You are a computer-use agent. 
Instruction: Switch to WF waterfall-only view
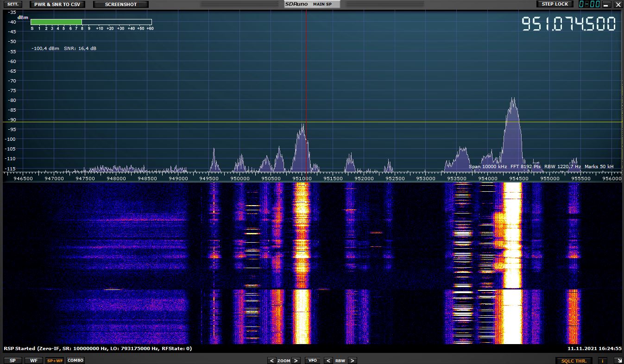pyautogui.click(x=33, y=360)
